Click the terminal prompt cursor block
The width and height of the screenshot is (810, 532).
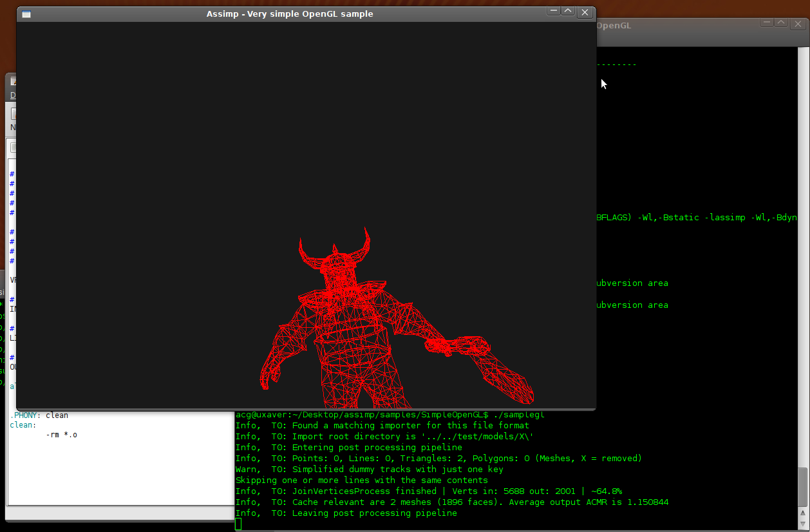(x=238, y=524)
